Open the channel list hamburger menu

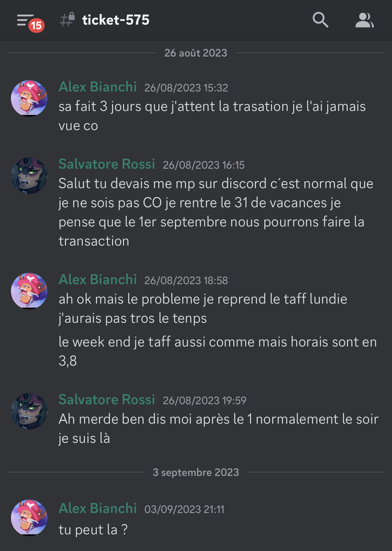tap(25, 20)
